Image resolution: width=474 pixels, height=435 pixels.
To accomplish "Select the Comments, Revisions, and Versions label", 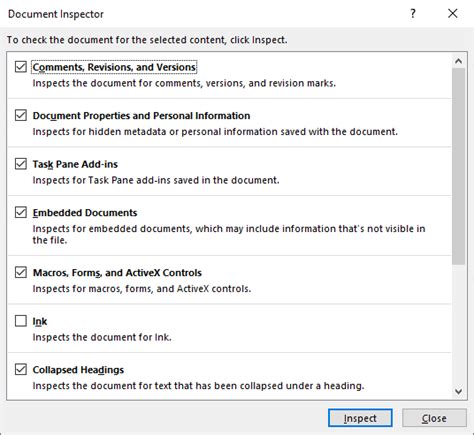I will point(114,67).
